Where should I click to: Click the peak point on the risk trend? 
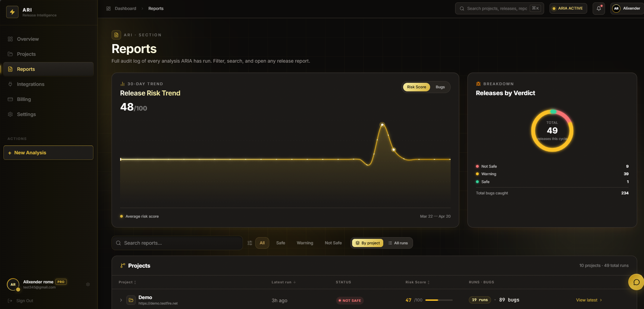click(382, 125)
